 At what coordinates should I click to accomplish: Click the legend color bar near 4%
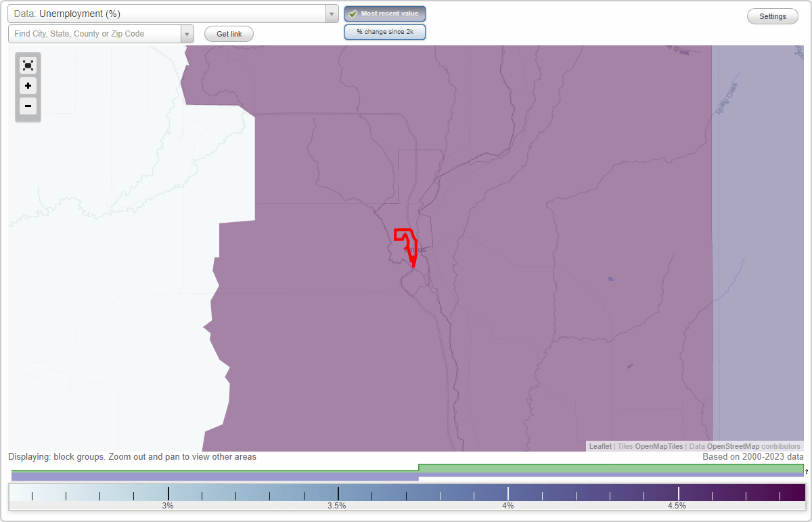click(507, 494)
